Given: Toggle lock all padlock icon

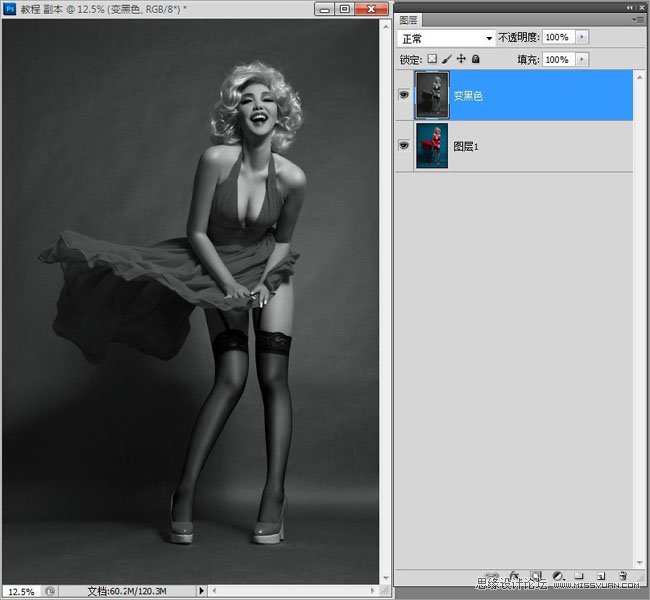Looking at the screenshot, I should point(475,60).
